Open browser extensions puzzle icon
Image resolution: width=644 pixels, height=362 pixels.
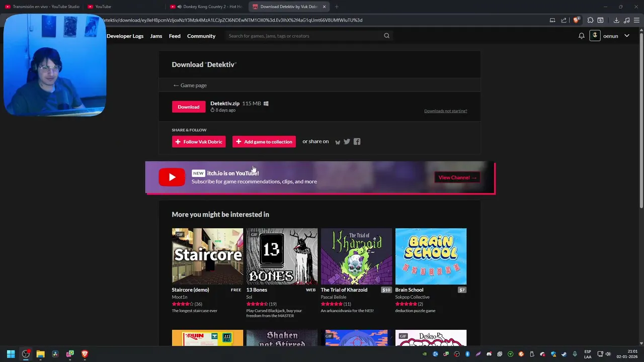(x=590, y=20)
